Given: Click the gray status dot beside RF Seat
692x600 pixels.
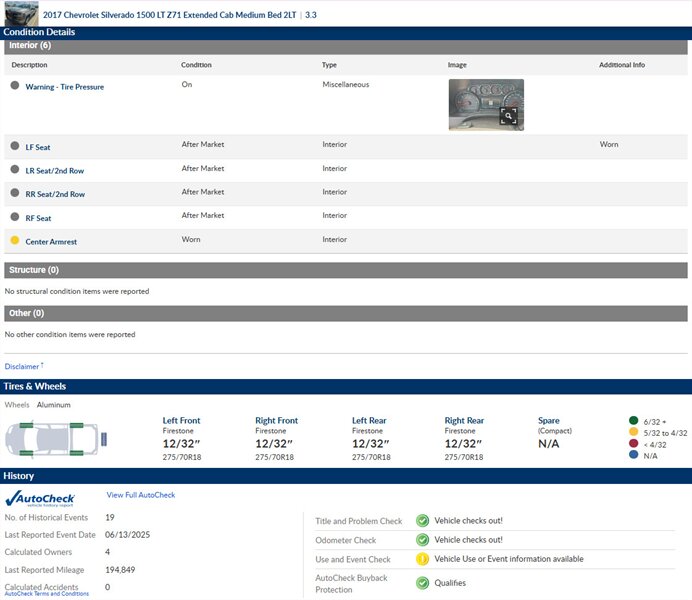Looking at the screenshot, I should pyautogui.click(x=15, y=217).
